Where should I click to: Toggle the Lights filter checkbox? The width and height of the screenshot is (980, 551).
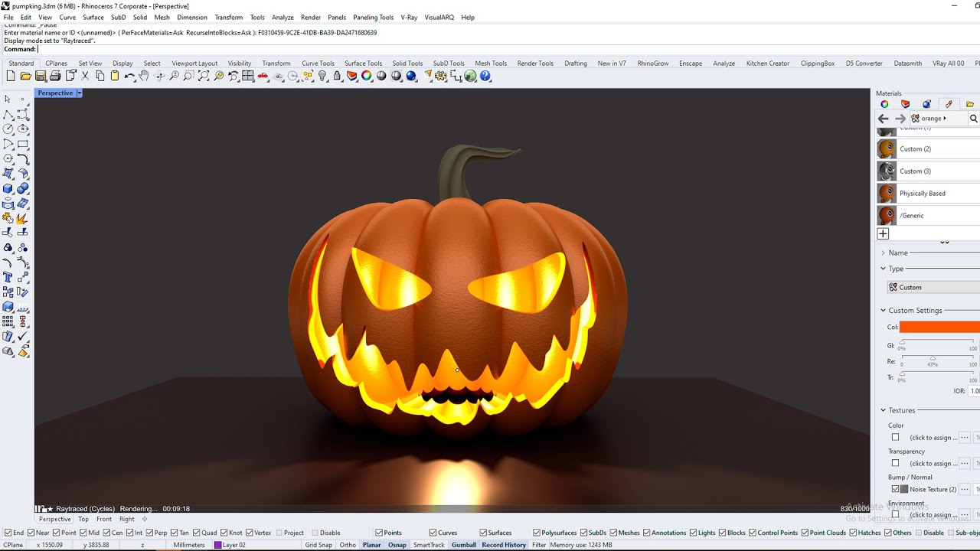tap(694, 533)
